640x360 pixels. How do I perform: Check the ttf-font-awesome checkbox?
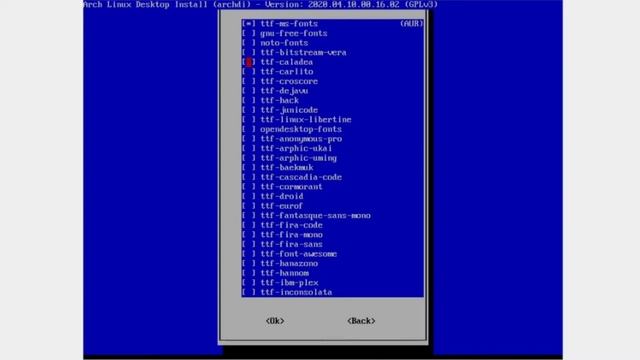249,254
